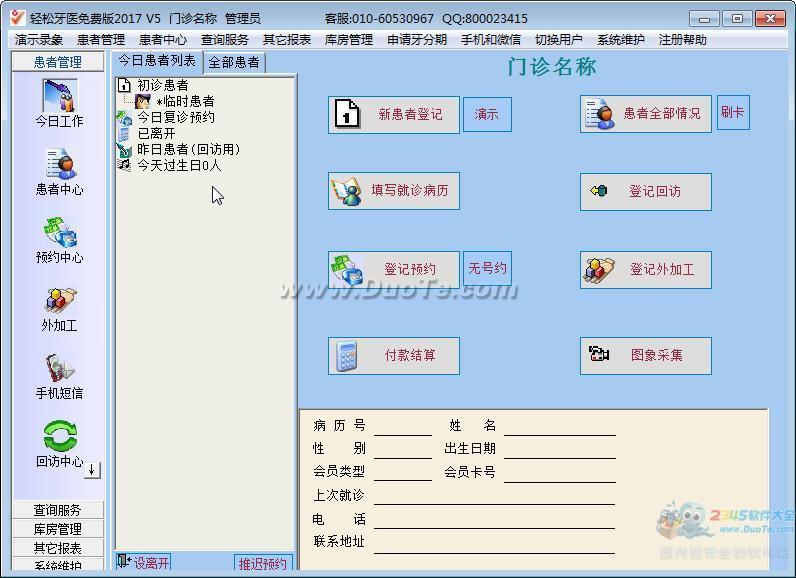Image resolution: width=796 pixels, height=578 pixels.
Task: Select 今日复诊预约 tree item
Action: tap(175, 117)
